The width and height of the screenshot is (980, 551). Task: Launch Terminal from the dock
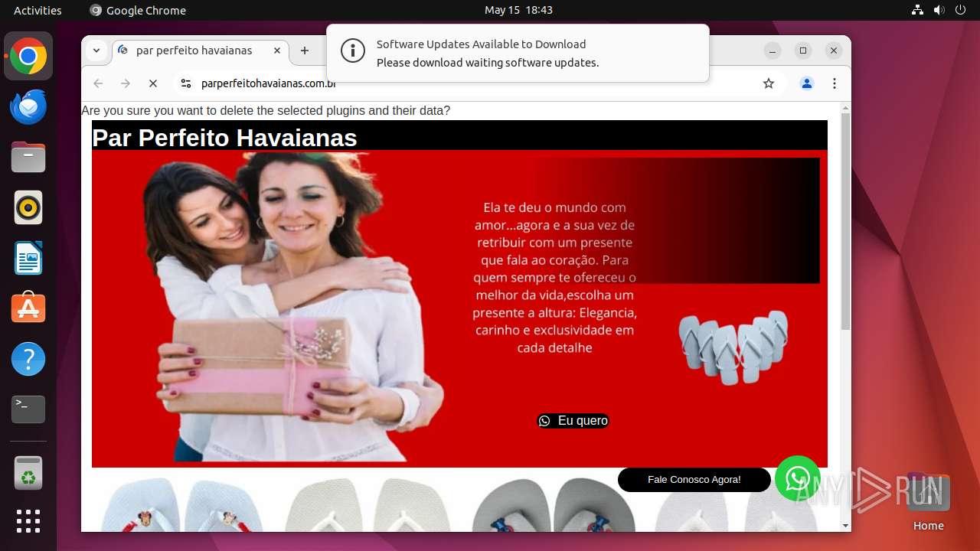tap(28, 409)
